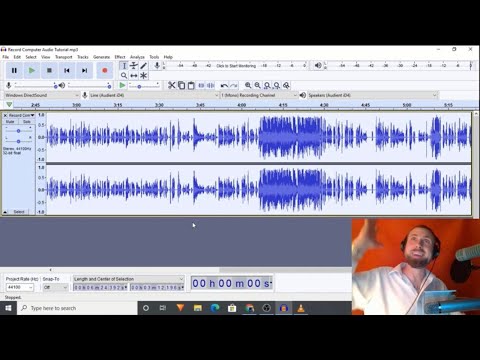Adjust the recording volume slider
The height and width of the screenshot is (360, 480).
pyautogui.click(x=35, y=86)
